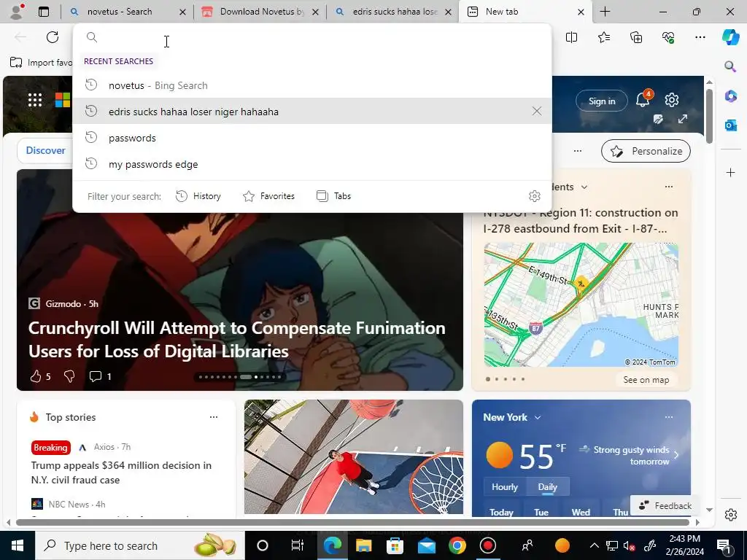The height and width of the screenshot is (560, 747).
Task: Open Top stories more options menu
Action: 214,417
